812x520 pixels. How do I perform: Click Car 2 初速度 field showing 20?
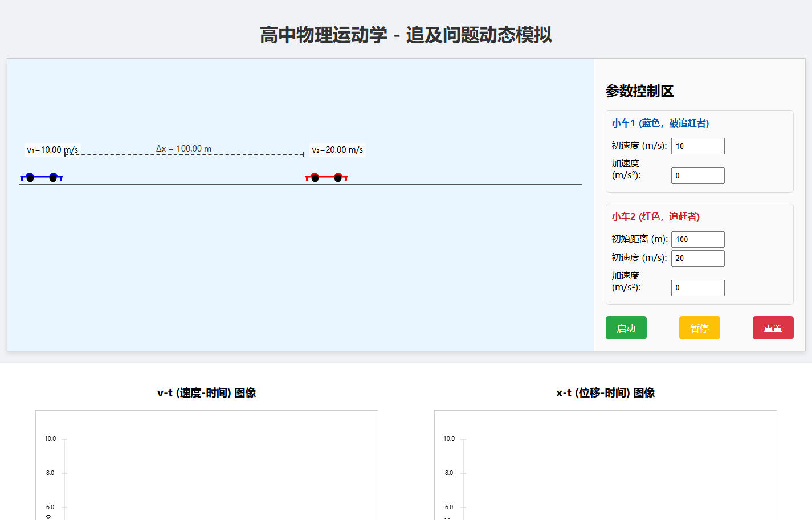(x=697, y=258)
